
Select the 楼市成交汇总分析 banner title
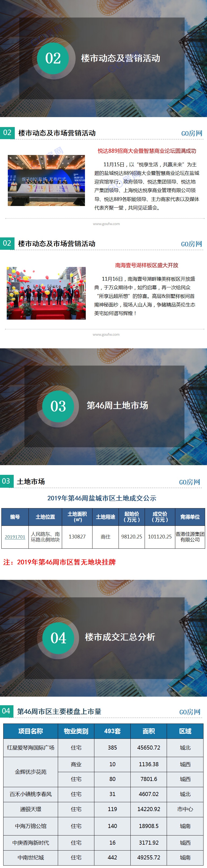(120, 637)
